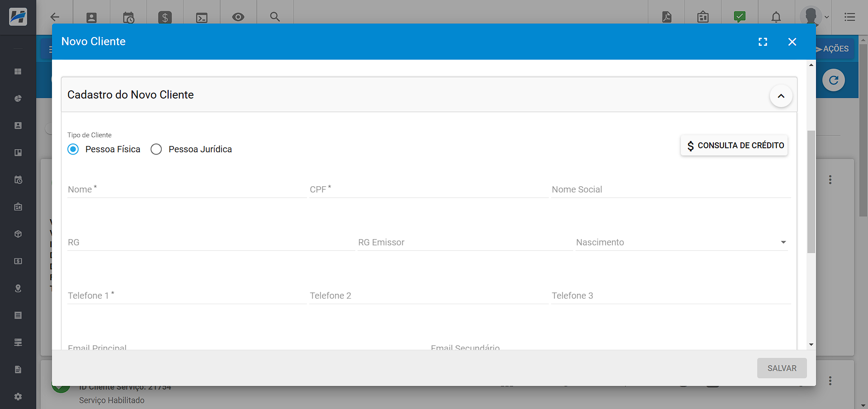Select Pessoa Jurídica radio option
The height and width of the screenshot is (409, 868).
[156, 149]
